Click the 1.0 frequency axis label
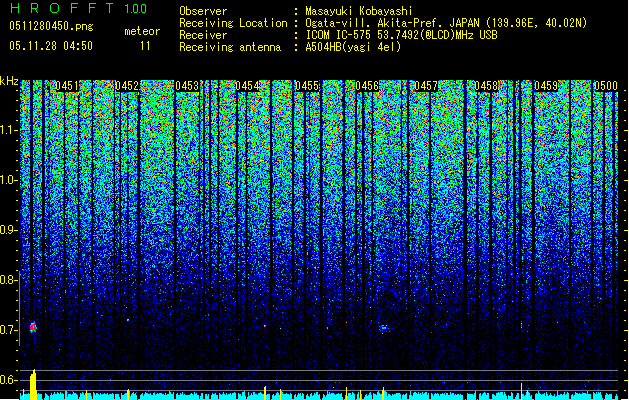The height and width of the screenshot is (400, 629). click(x=8, y=180)
